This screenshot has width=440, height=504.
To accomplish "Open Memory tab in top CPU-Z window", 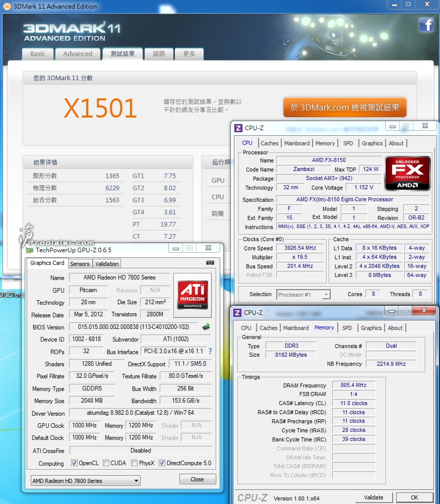I will click(x=325, y=143).
